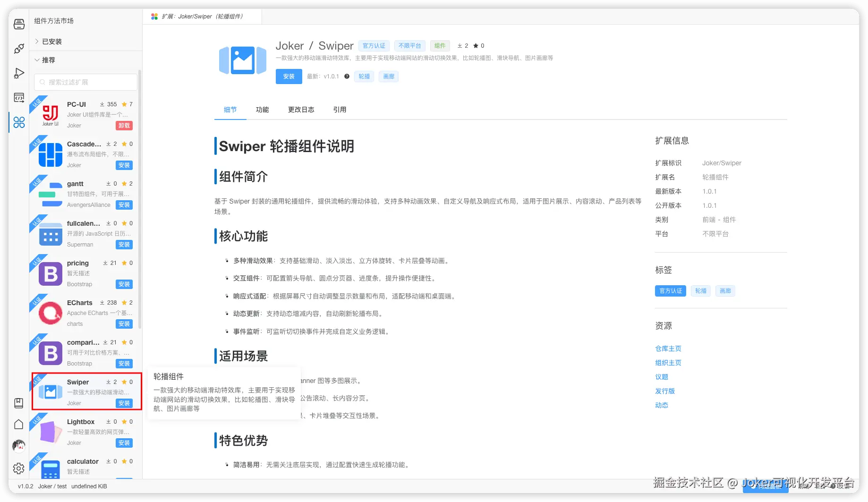Screen dimensions: 868x502
Task: Click the Swiper extension logo in sidebar list
Action: (x=51, y=392)
